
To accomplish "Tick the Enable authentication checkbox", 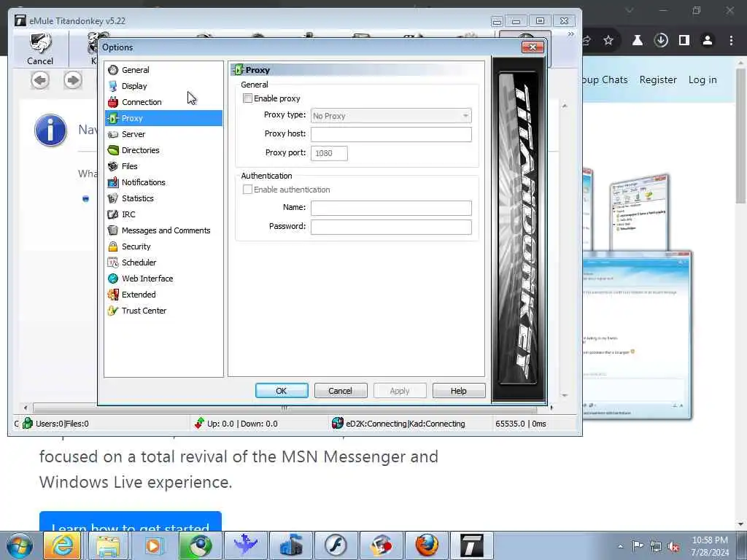I will [x=247, y=190].
